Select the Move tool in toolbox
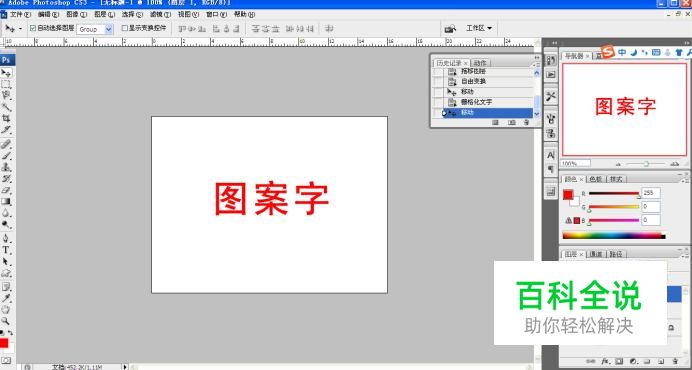Viewport: 692px width, 370px height. pyautogui.click(x=6, y=72)
